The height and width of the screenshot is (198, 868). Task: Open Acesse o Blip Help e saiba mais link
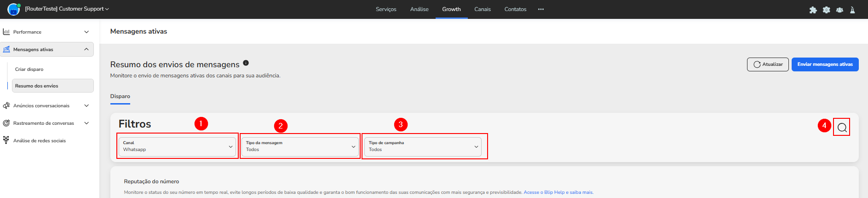pyautogui.click(x=558, y=192)
